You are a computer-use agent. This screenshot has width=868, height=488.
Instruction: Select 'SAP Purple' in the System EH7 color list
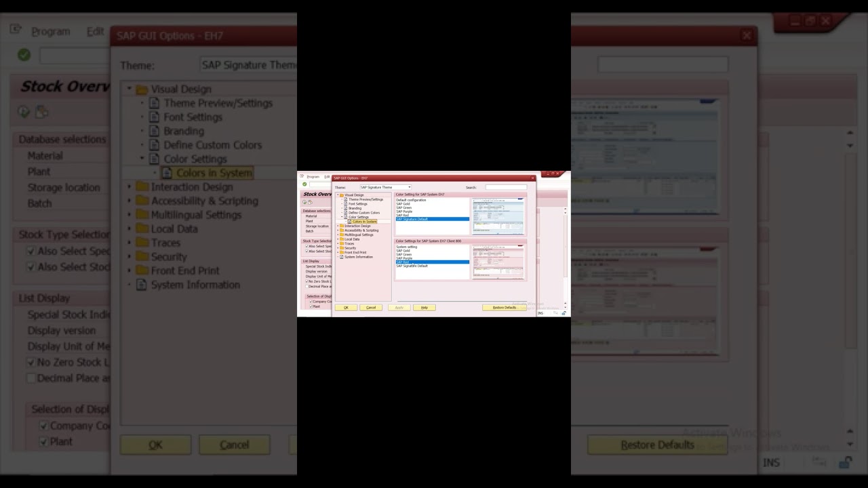coord(433,211)
